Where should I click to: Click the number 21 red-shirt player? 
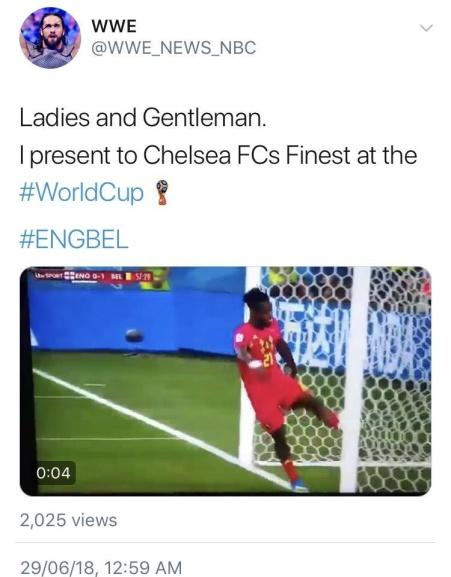[x=281, y=388]
